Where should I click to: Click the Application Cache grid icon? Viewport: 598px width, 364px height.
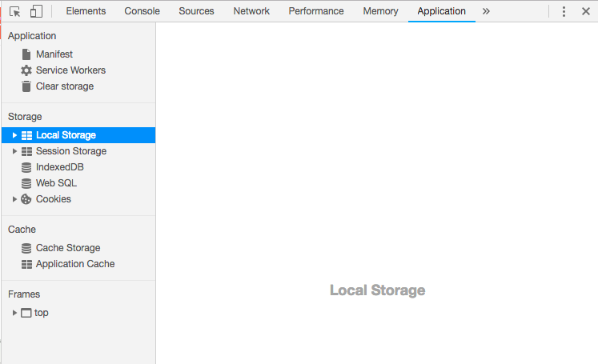pyautogui.click(x=26, y=264)
